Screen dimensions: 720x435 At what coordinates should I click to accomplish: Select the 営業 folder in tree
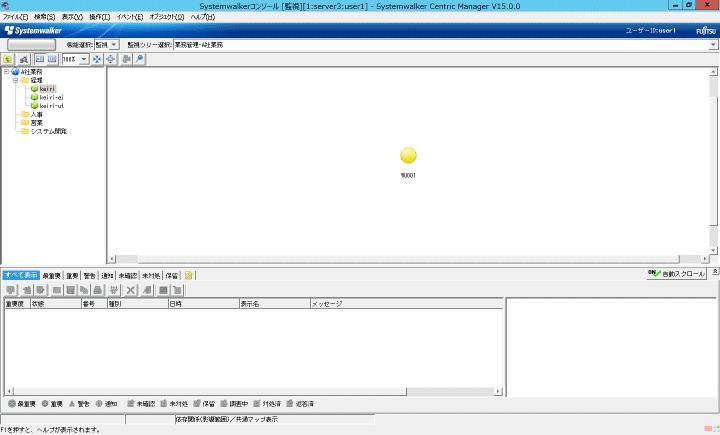pos(36,123)
